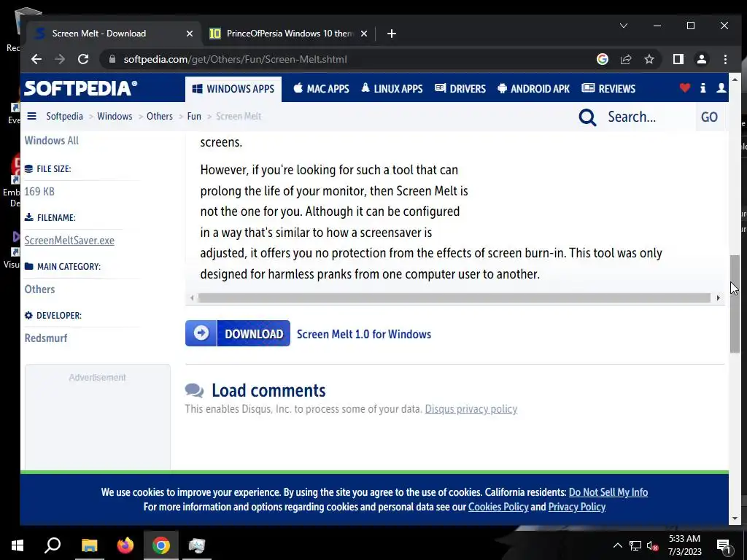This screenshot has width=747, height=560.
Task: Open Windows Apps section
Action: pos(233,89)
